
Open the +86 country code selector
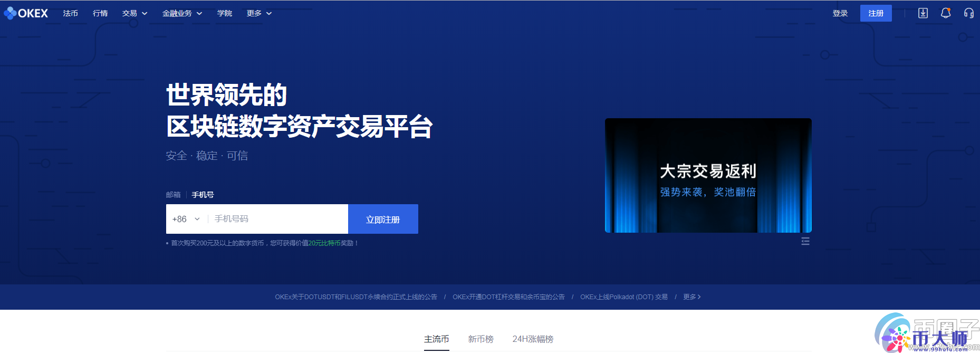coord(186,219)
